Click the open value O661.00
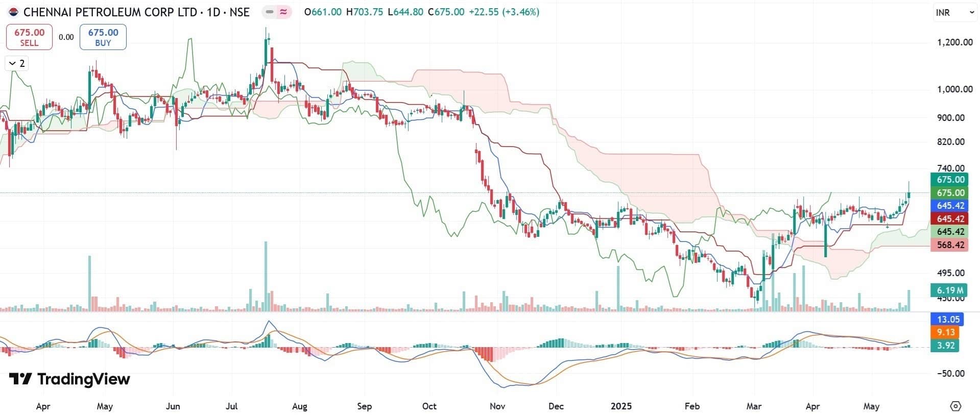Screen dimensions: 980x415 click(323, 12)
